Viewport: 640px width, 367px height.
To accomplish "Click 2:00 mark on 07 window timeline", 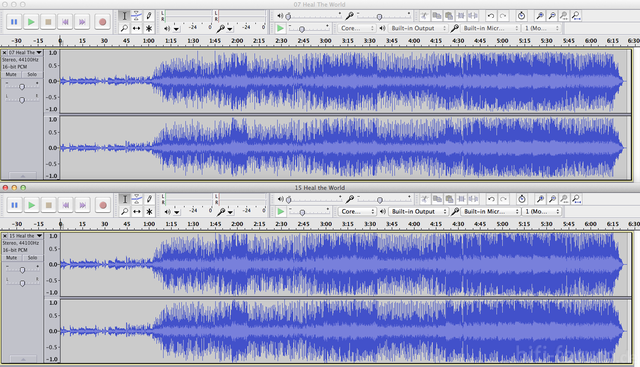I will click(x=237, y=41).
